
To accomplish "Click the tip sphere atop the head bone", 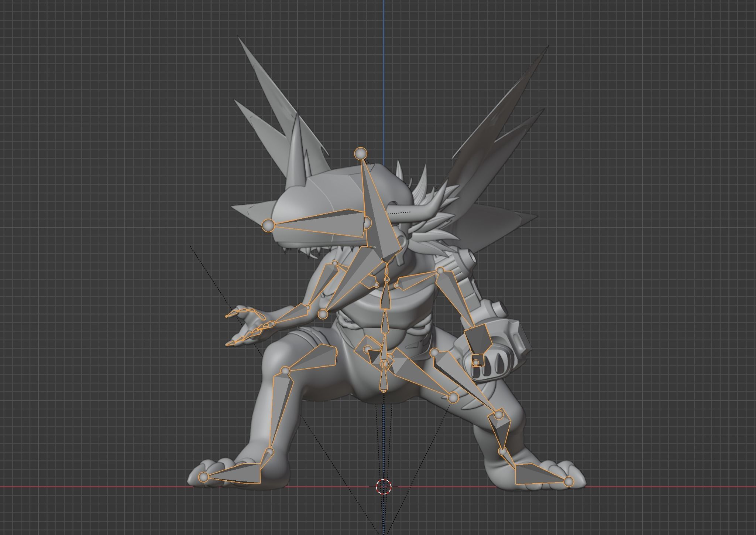I will point(361,153).
